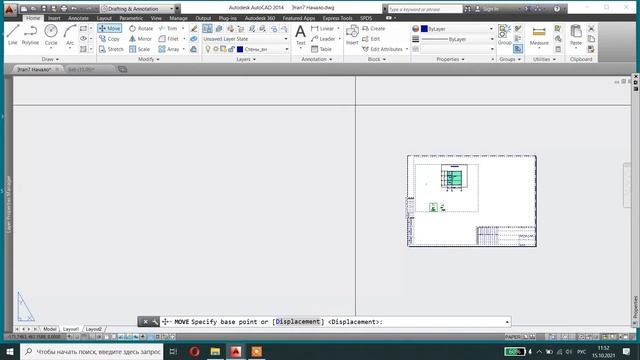Pick the Scale tool
Viewport: 640px width, 360px height.
[x=140, y=49]
